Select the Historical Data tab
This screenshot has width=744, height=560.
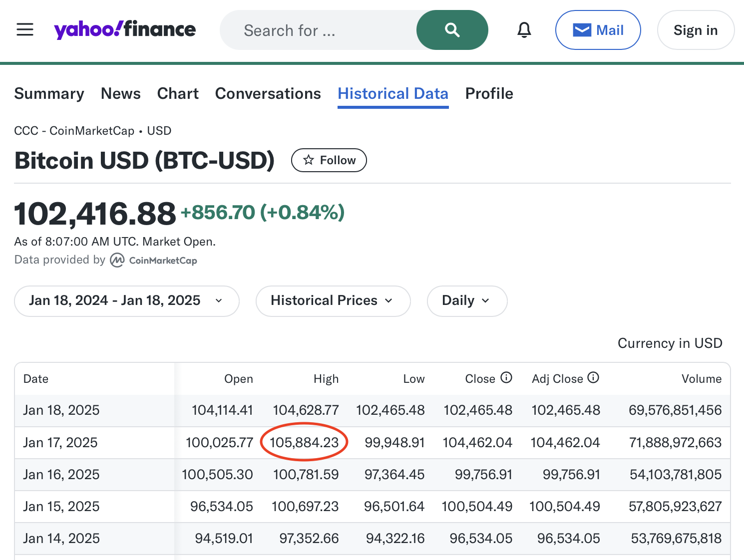click(393, 94)
